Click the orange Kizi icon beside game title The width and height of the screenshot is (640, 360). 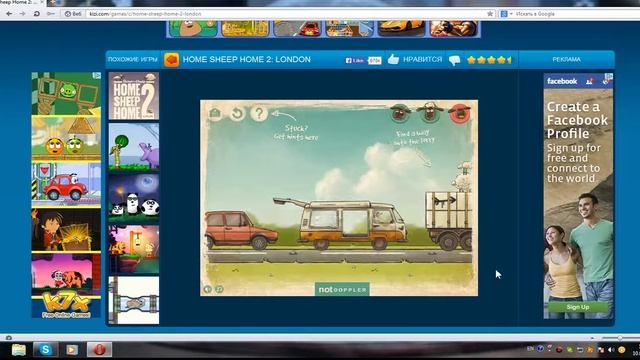(171, 60)
